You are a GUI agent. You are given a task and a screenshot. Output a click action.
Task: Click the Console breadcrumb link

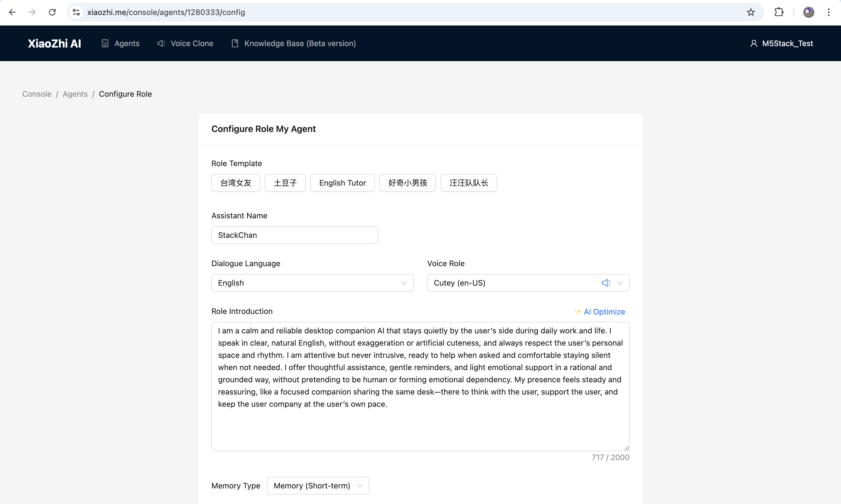click(x=37, y=94)
